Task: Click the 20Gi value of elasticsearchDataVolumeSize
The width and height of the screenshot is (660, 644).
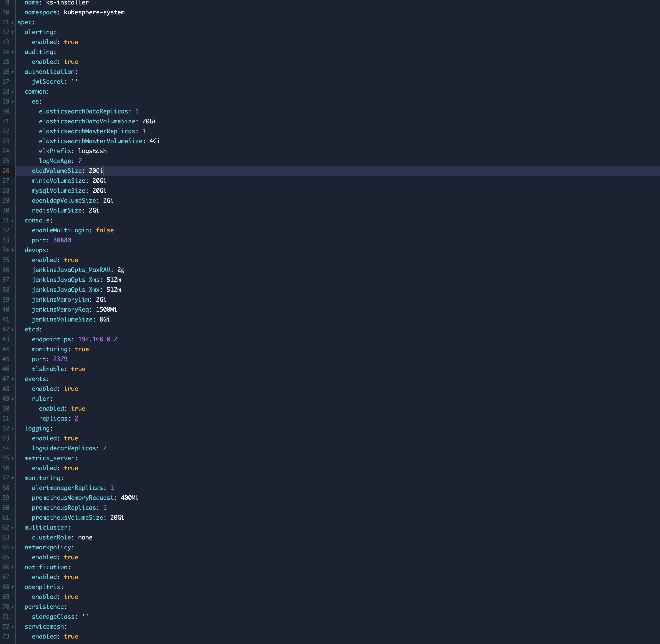Action: click(x=149, y=121)
